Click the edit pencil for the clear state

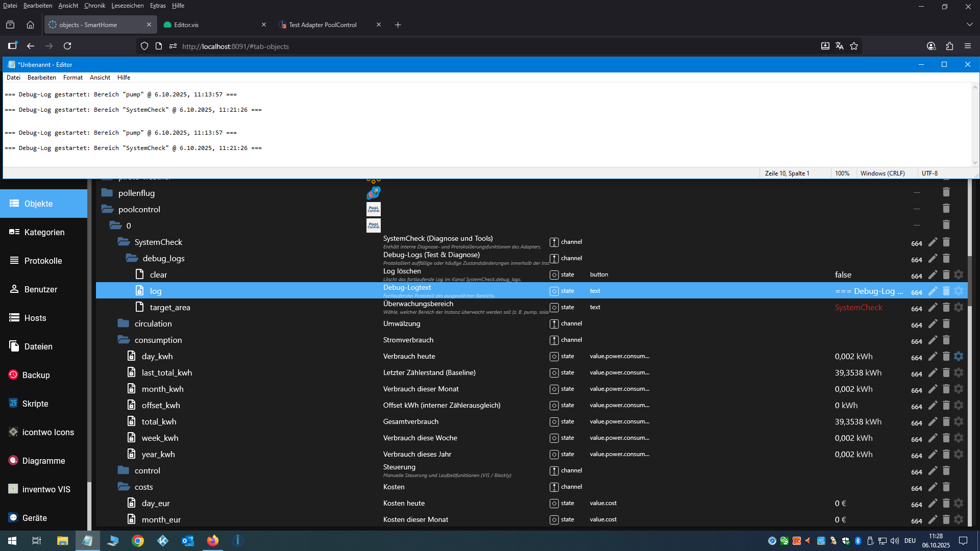(x=933, y=274)
